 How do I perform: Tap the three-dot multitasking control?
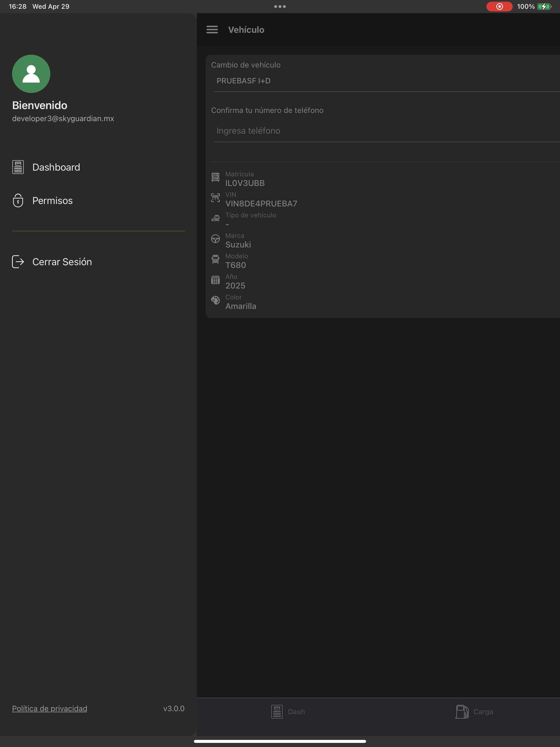(x=280, y=6)
